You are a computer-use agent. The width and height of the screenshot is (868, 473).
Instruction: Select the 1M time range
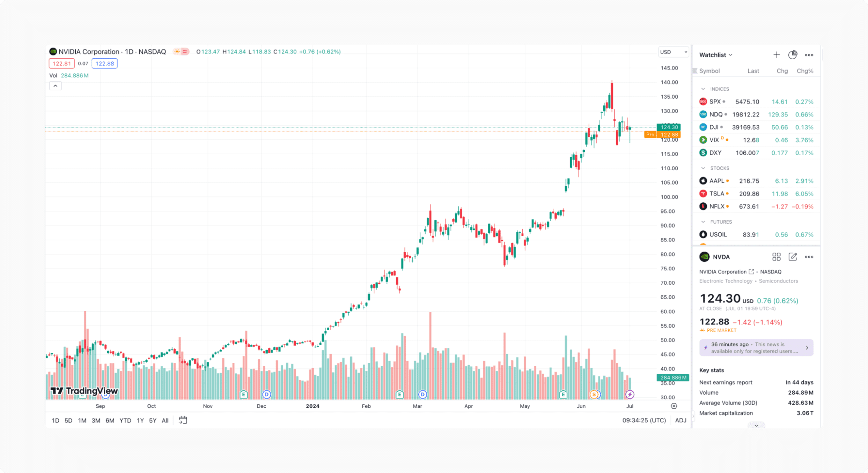[82, 420]
